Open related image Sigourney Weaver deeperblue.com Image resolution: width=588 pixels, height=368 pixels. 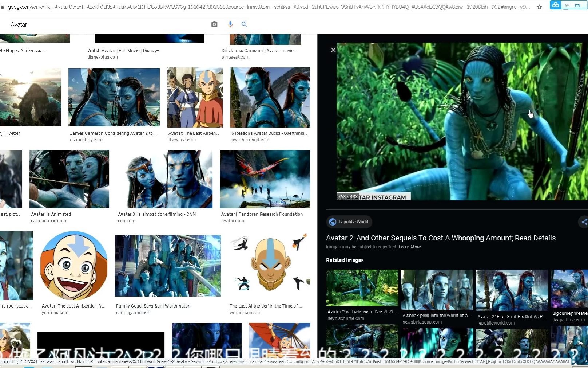coord(569,289)
